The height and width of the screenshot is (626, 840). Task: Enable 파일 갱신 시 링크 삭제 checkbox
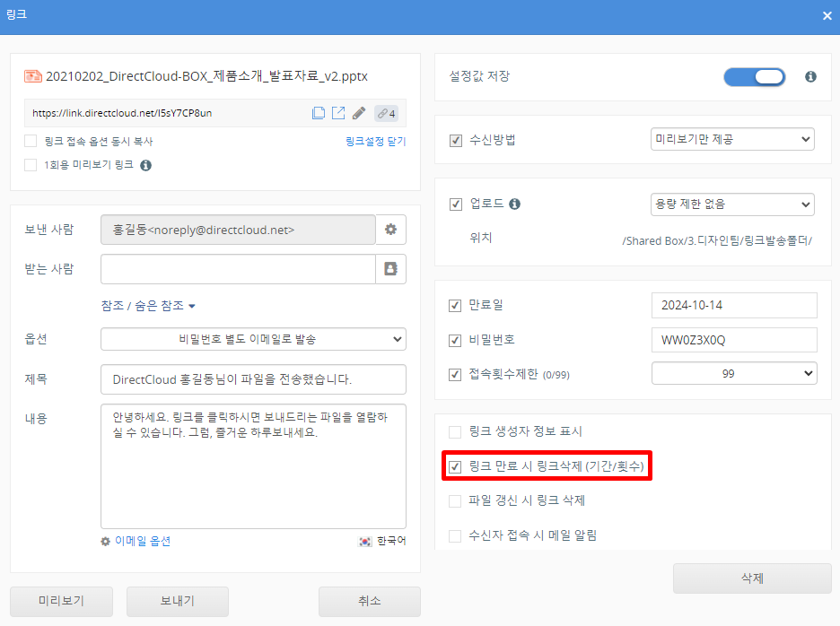pyautogui.click(x=455, y=500)
